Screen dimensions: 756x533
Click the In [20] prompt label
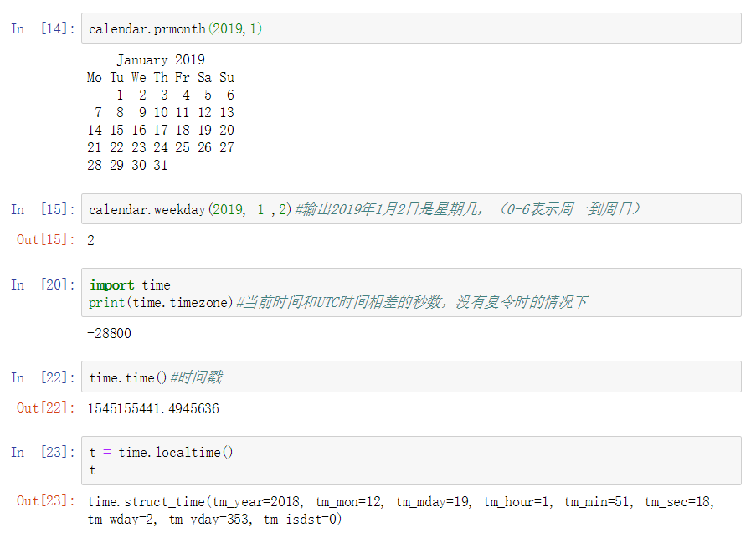(43, 285)
